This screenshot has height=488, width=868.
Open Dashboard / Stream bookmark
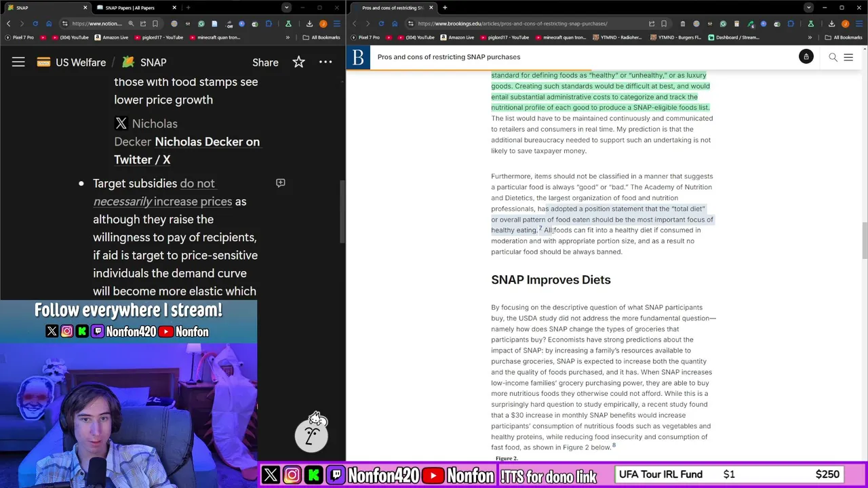click(733, 37)
